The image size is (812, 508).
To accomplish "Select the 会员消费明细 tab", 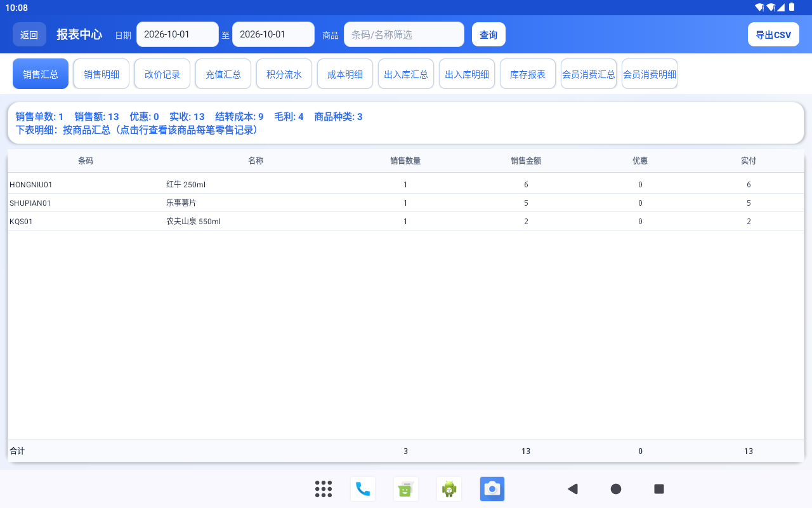I will (650, 74).
